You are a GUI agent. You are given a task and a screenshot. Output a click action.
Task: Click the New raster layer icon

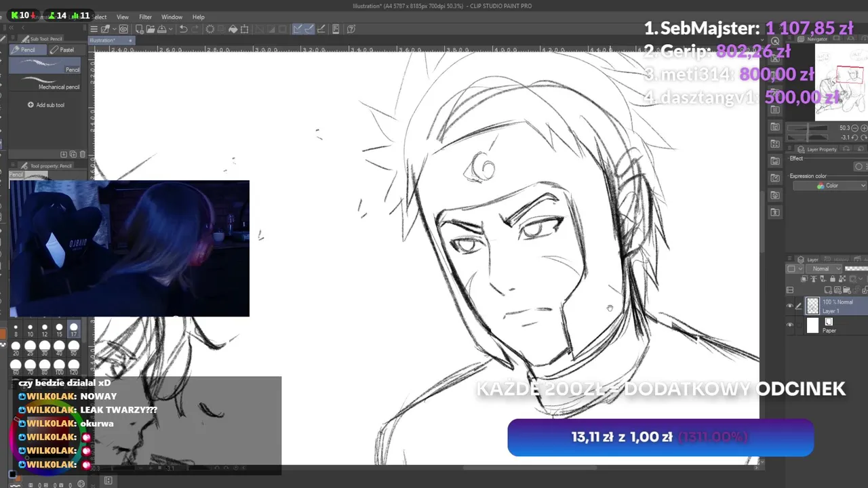(828, 290)
